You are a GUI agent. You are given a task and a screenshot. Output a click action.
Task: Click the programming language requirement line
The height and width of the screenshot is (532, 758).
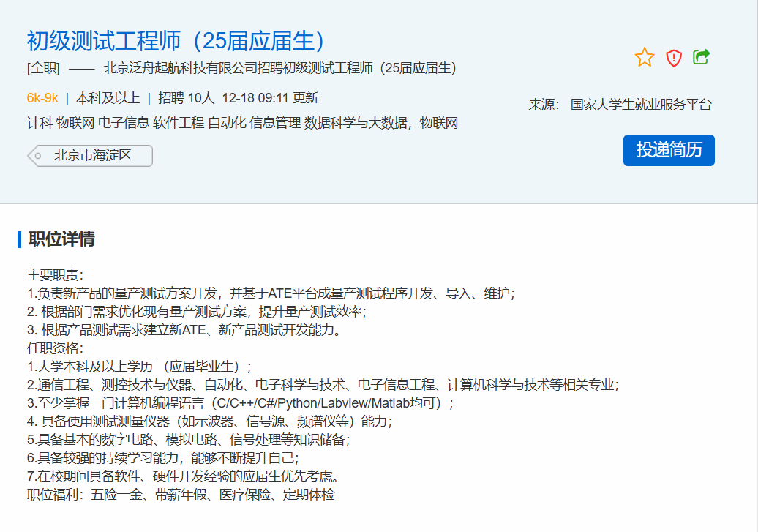pos(241,403)
